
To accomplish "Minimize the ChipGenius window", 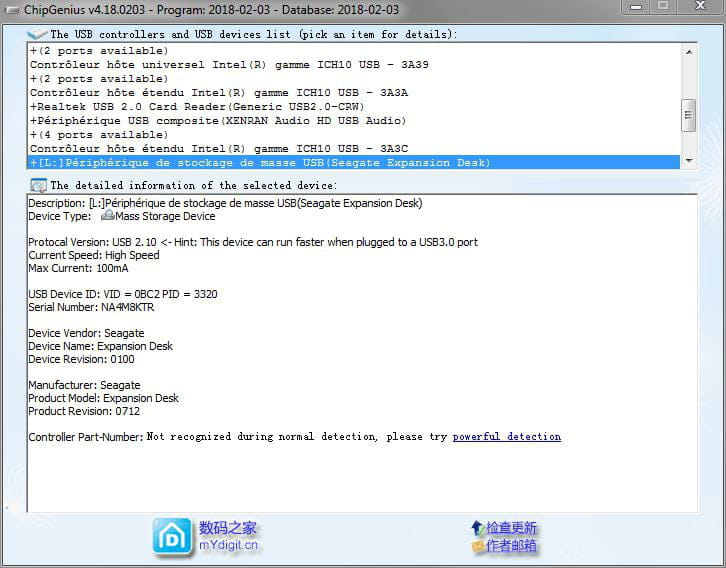I will pos(636,6).
